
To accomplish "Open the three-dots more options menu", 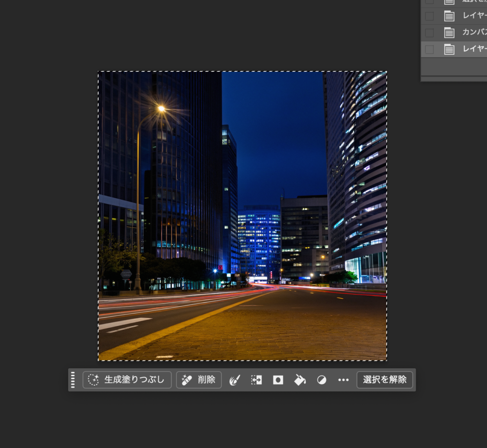I will [x=343, y=380].
